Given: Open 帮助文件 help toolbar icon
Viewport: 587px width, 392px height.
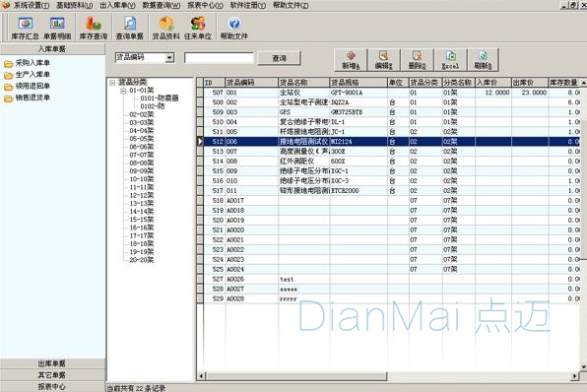Looking at the screenshot, I should point(234,29).
